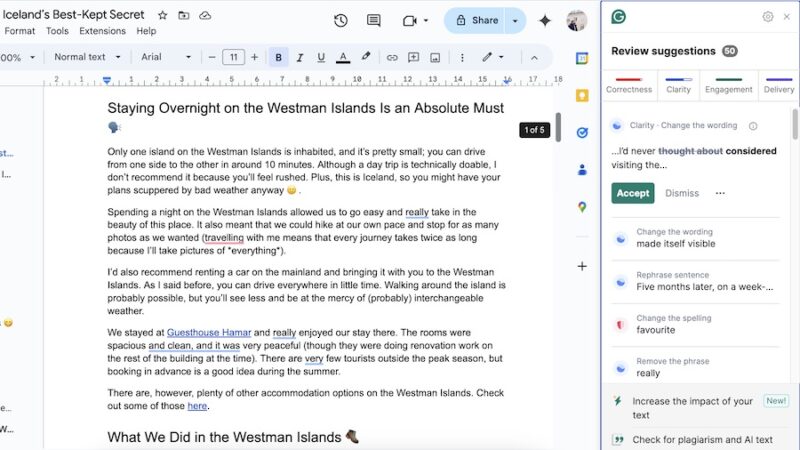Image resolution: width=800 pixels, height=450 pixels.
Task: Open version history clock icon
Action: pyautogui.click(x=341, y=20)
